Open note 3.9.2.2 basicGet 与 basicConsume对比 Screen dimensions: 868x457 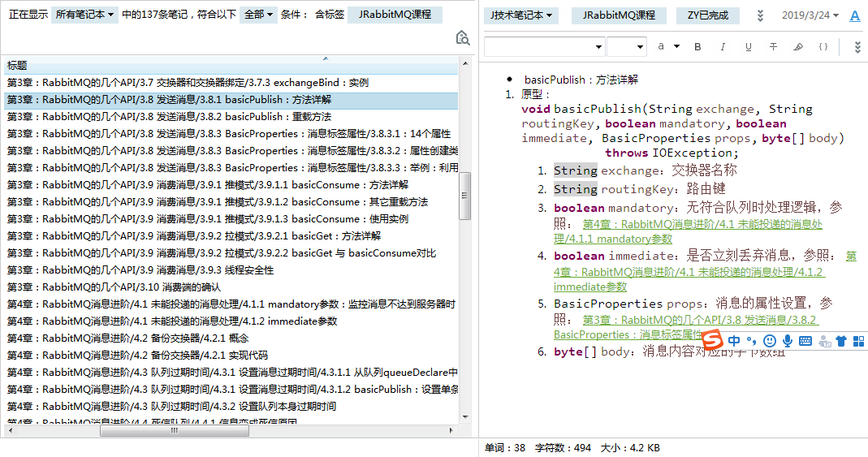[231, 253]
